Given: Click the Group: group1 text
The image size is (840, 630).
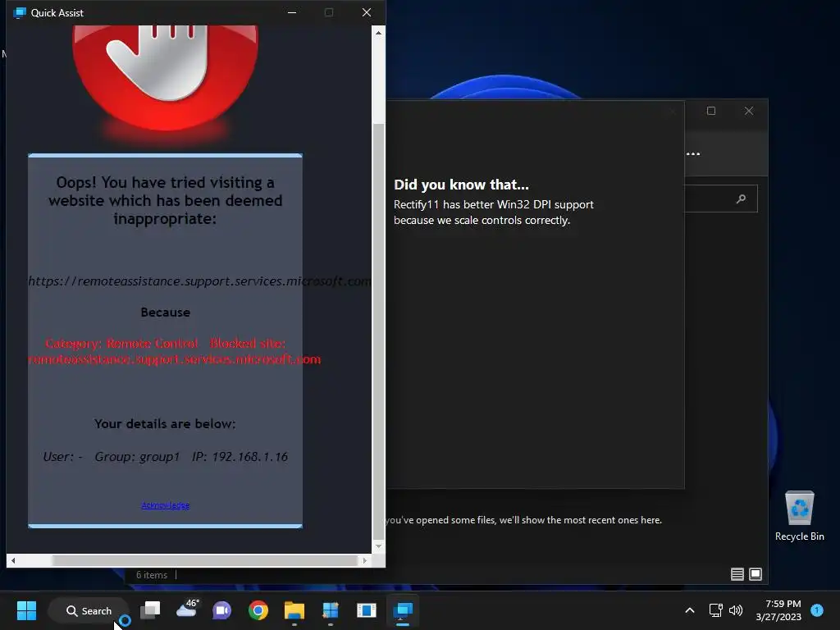Looking at the screenshot, I should (137, 456).
